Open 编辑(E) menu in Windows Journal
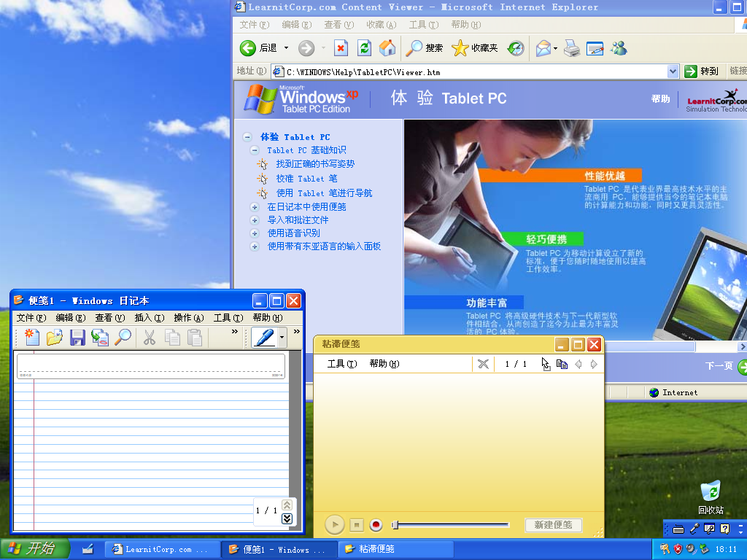Screen dimensions: 747x560 (x=71, y=318)
